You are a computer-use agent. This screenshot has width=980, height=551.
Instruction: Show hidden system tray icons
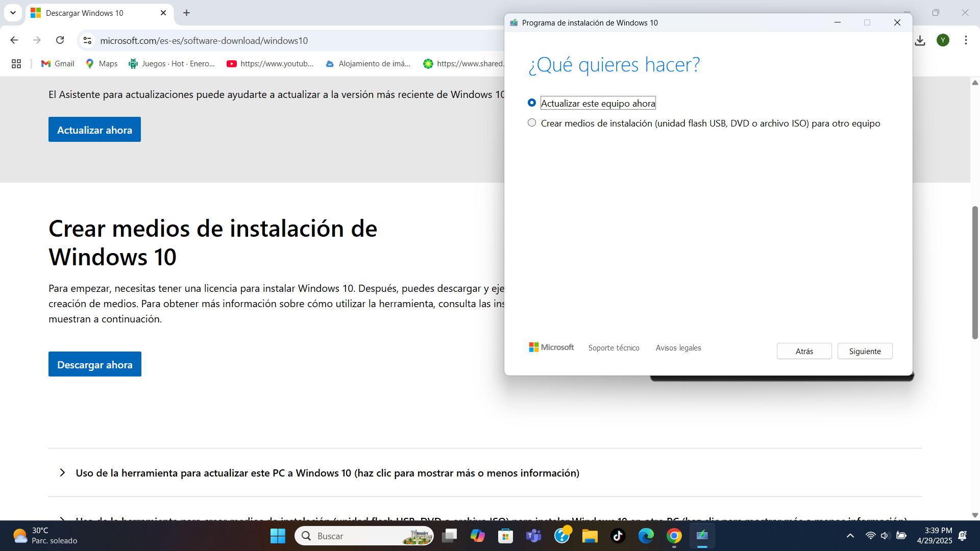[x=850, y=536]
